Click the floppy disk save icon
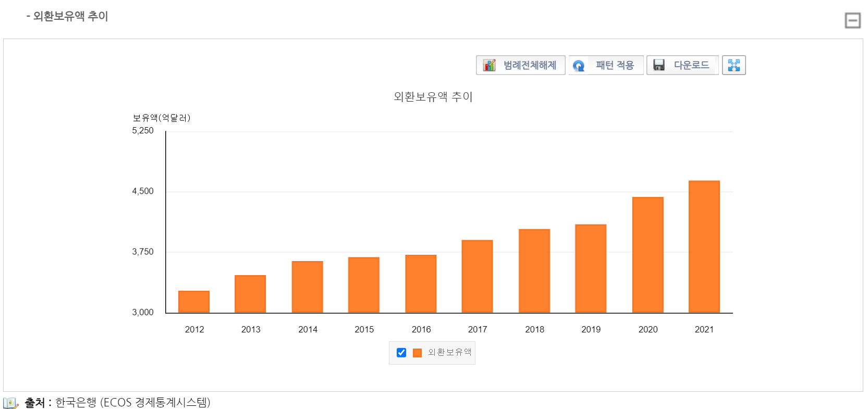868x409 pixels. 659,65
